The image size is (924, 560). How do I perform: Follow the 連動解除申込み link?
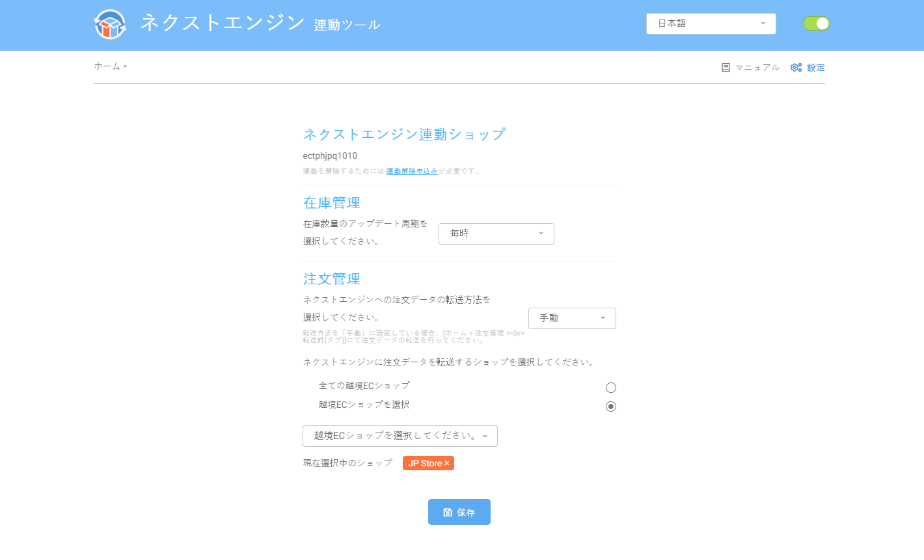[412, 172]
